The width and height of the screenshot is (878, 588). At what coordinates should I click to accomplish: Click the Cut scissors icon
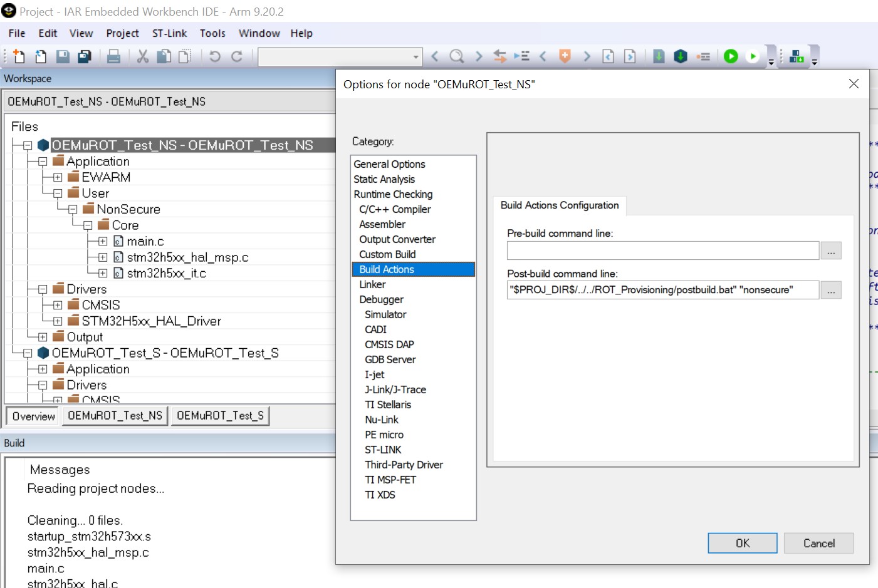[x=143, y=56]
